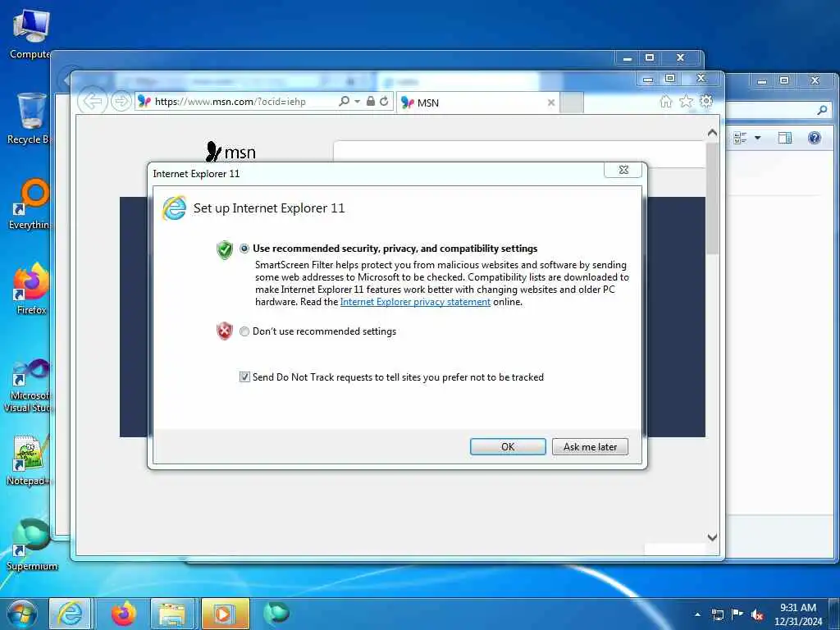Click the msn logo on the page
840x630 pixels.
(x=231, y=152)
